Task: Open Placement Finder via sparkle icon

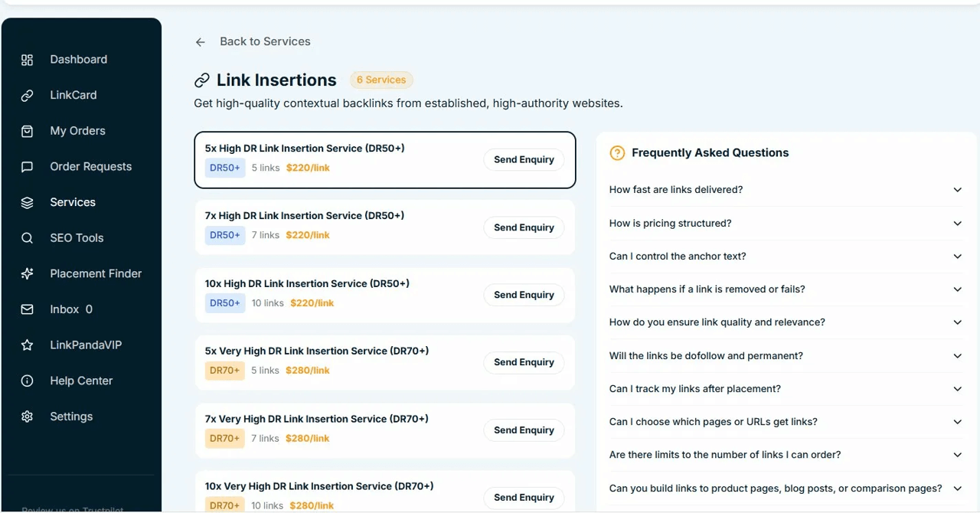Action: (27, 273)
